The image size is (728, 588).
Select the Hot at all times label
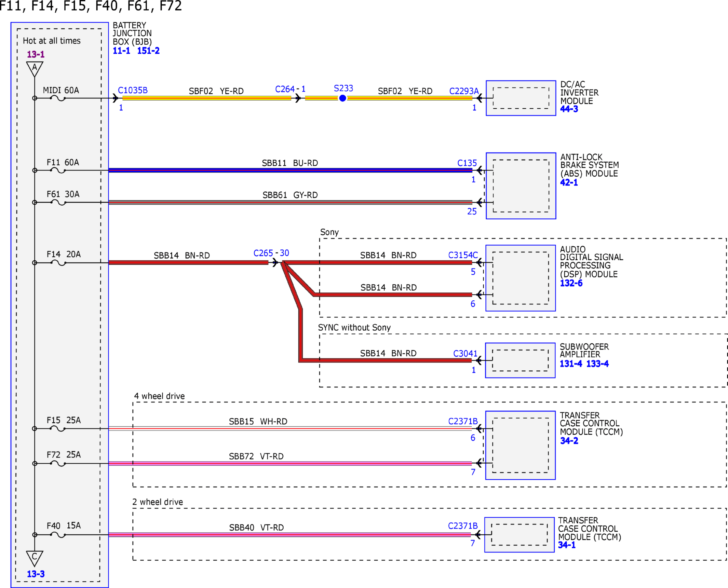[52, 41]
